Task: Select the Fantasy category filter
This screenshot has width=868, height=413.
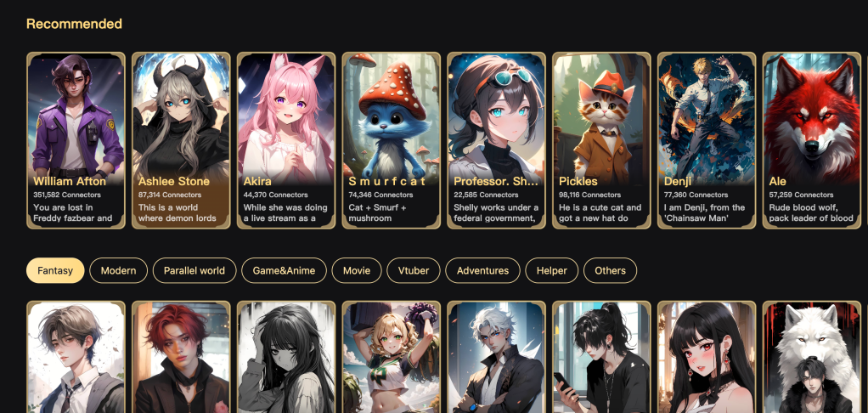Action: click(x=55, y=271)
